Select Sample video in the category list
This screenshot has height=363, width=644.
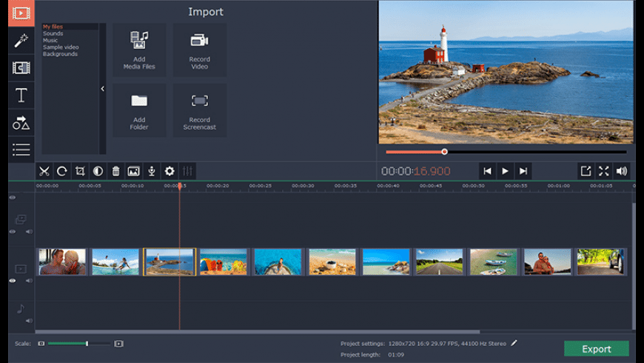tap(61, 47)
